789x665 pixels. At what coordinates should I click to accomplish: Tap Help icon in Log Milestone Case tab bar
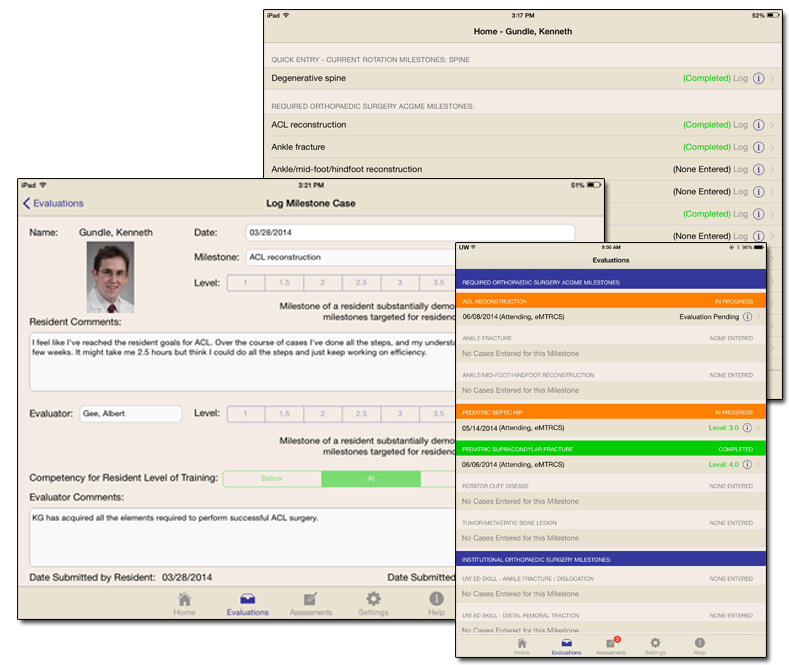(436, 603)
